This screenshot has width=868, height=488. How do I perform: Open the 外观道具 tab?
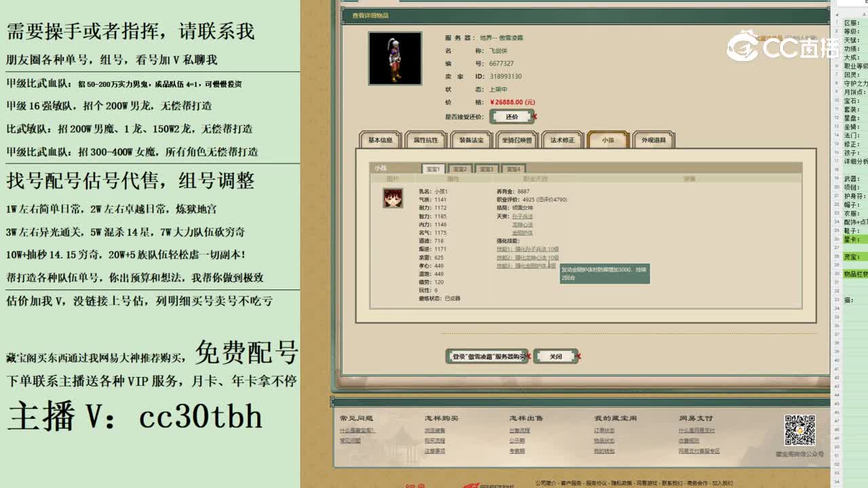(x=653, y=140)
